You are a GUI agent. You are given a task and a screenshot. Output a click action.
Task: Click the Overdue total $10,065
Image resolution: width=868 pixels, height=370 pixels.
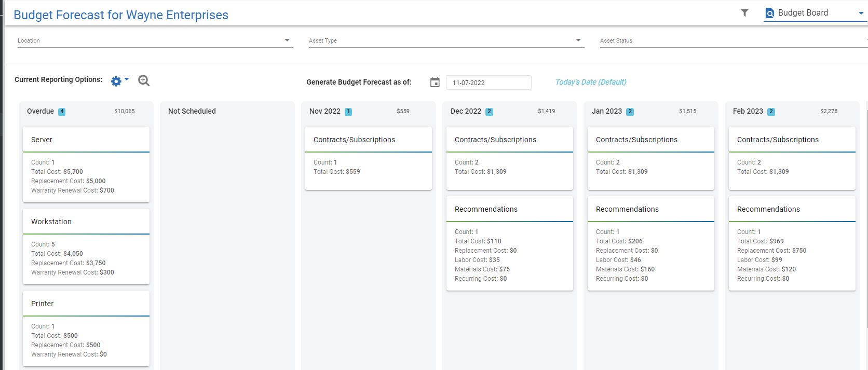coord(125,111)
